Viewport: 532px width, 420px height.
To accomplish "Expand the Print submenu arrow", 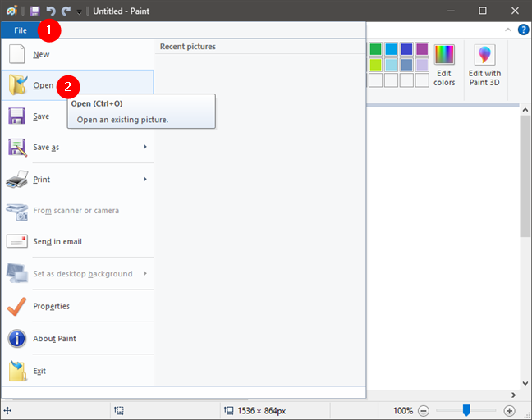I will click(x=145, y=179).
